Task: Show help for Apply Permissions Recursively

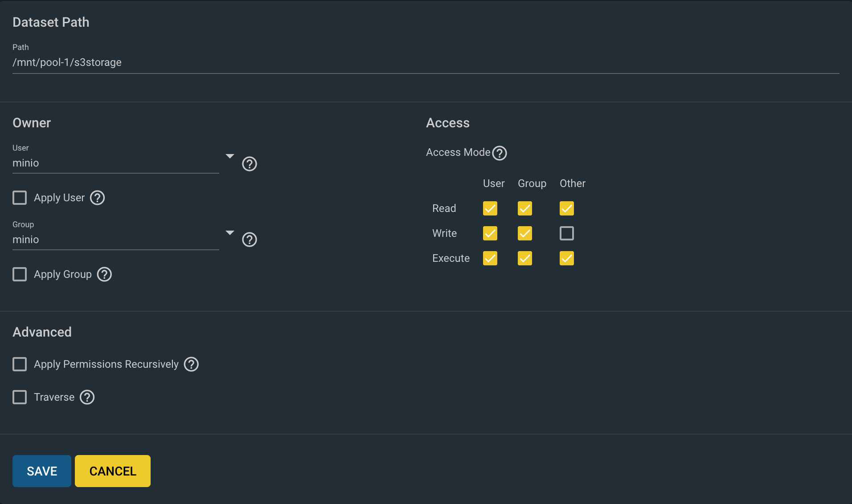Action: tap(191, 364)
